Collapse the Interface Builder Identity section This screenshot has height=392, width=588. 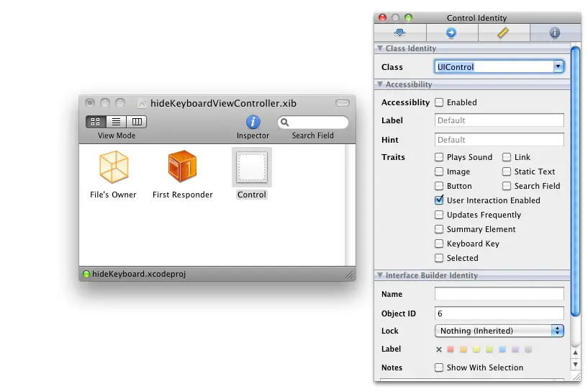coord(380,275)
